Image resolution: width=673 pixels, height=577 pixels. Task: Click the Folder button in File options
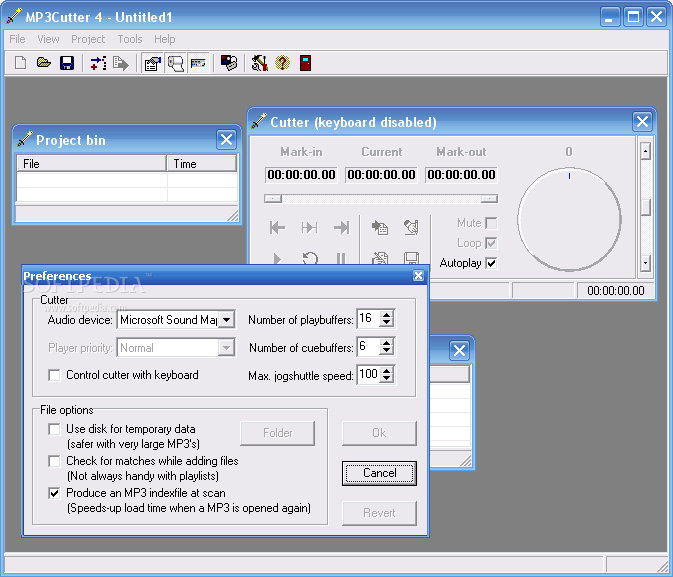[x=277, y=433]
